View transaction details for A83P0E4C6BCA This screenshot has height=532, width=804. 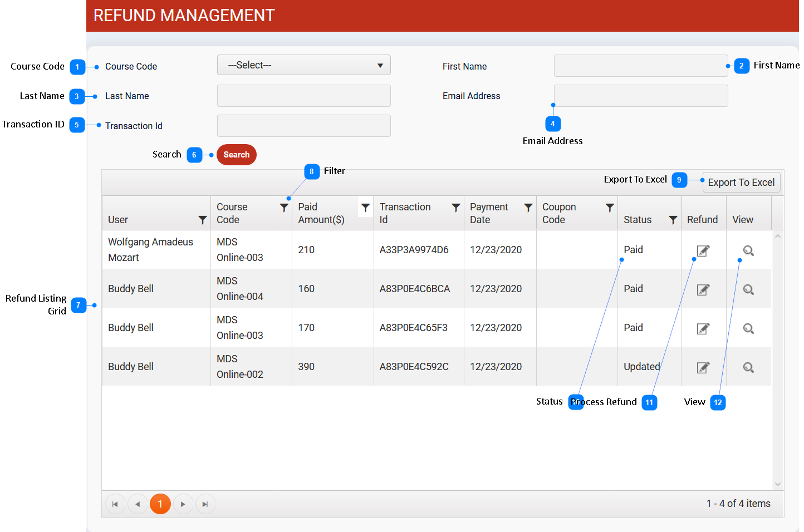click(748, 290)
